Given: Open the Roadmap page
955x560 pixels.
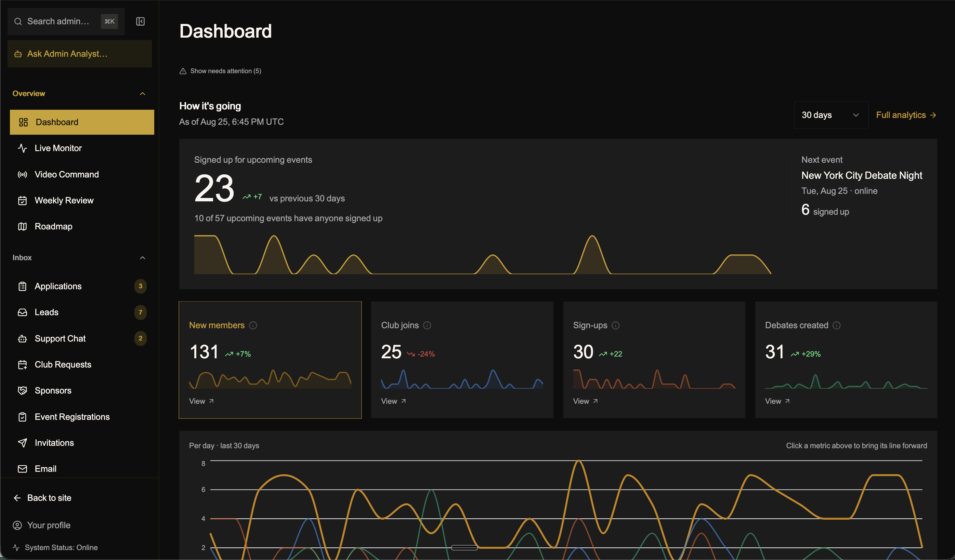Looking at the screenshot, I should 82,226.
